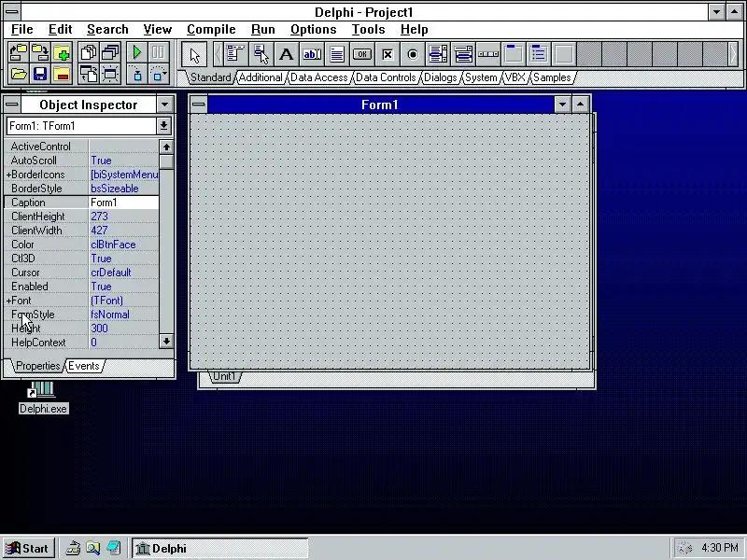Open the Options menu
Screen dimensions: 747x560
click(314, 30)
